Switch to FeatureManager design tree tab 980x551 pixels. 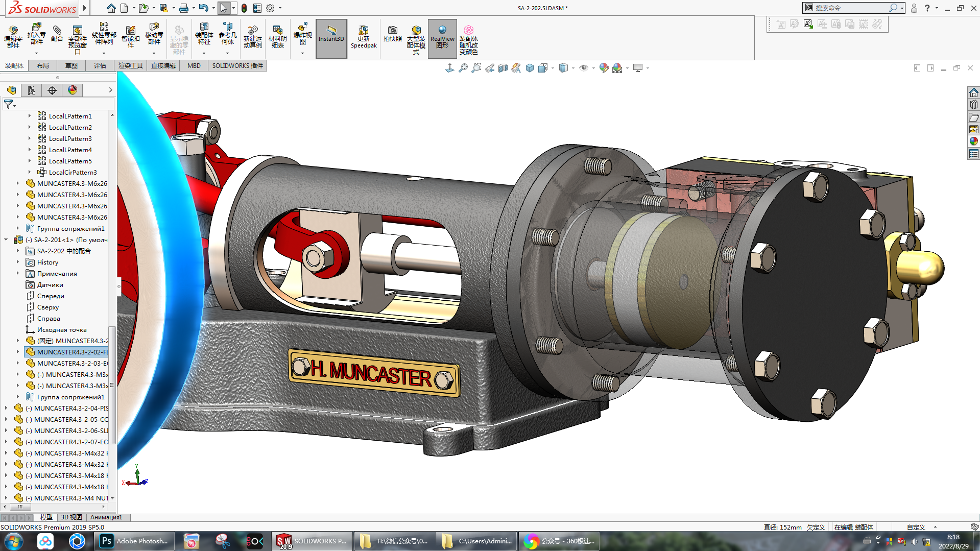pyautogui.click(x=11, y=90)
